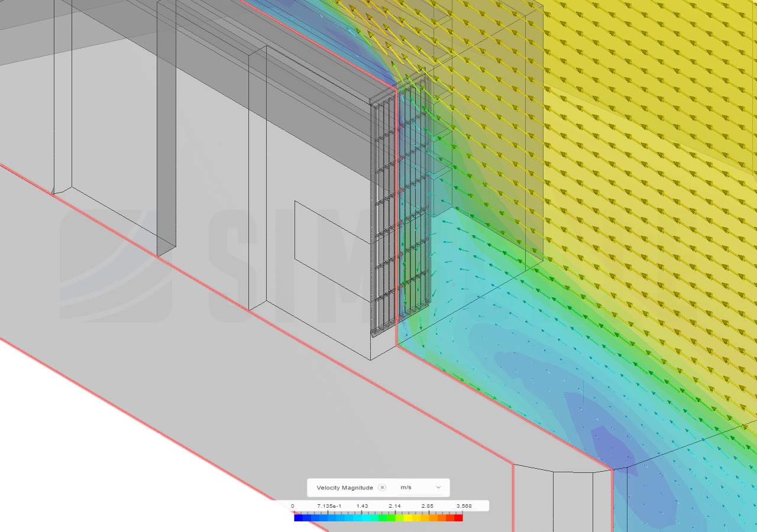Edit the legend minimum value 0
757x532 pixels.
tap(292, 507)
